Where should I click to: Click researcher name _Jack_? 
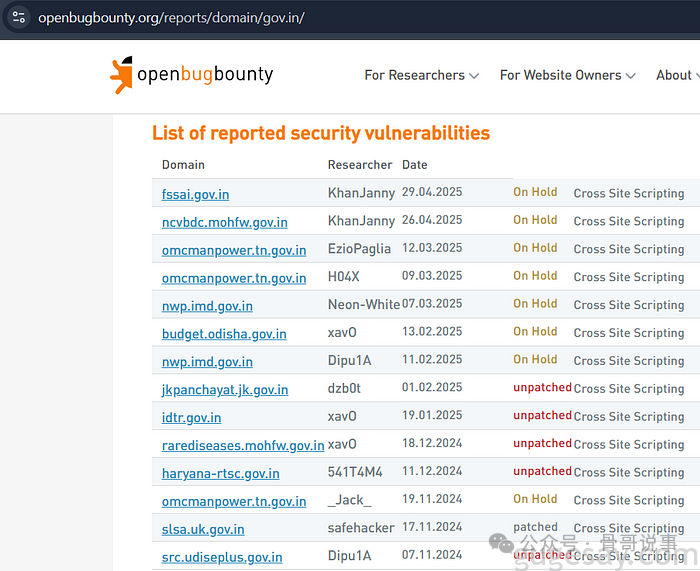tap(350, 500)
